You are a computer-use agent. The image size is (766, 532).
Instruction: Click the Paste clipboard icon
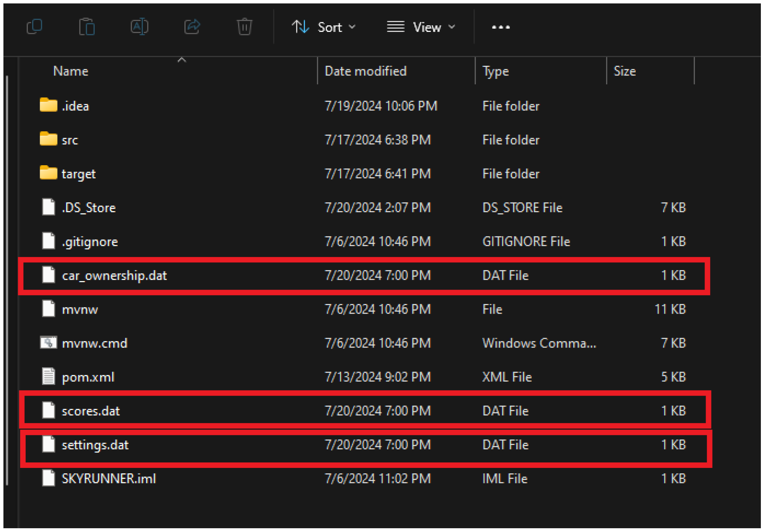point(87,27)
